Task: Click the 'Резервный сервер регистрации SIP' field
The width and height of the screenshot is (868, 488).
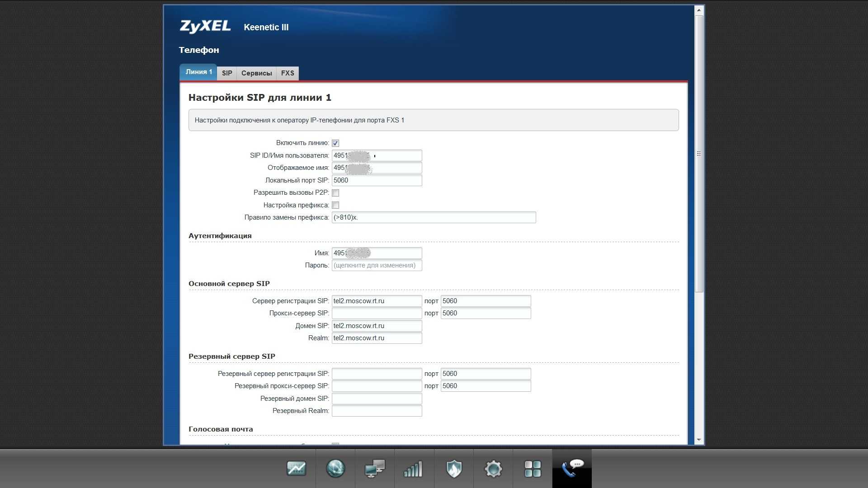Action: tap(377, 374)
